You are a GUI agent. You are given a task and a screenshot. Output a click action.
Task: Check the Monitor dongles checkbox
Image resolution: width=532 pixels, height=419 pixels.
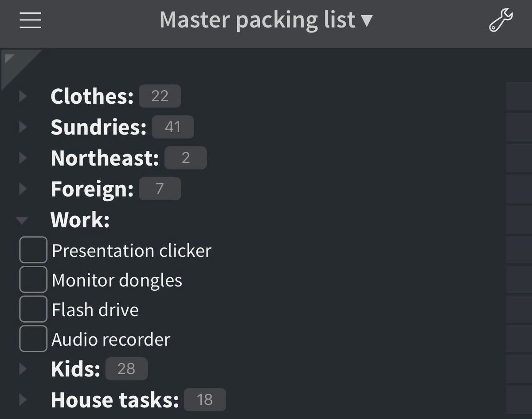pyautogui.click(x=33, y=280)
